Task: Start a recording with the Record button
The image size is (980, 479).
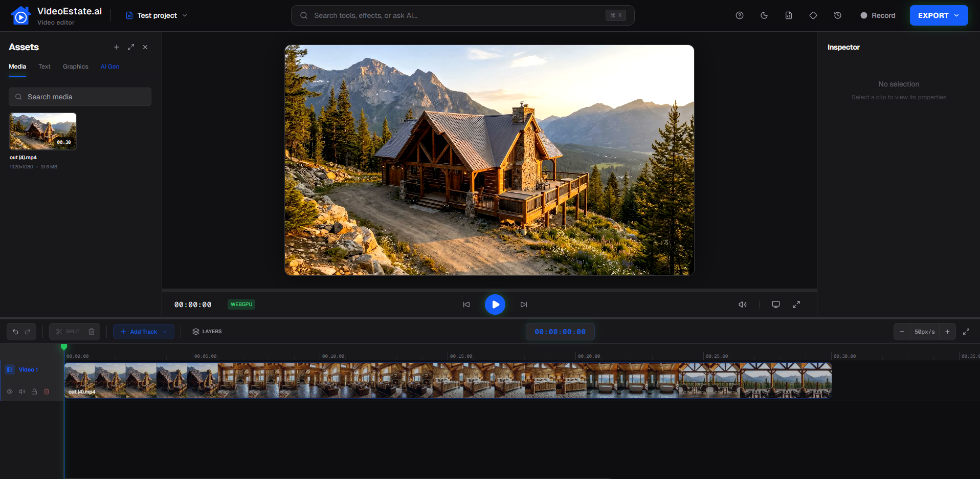Action: [878, 15]
